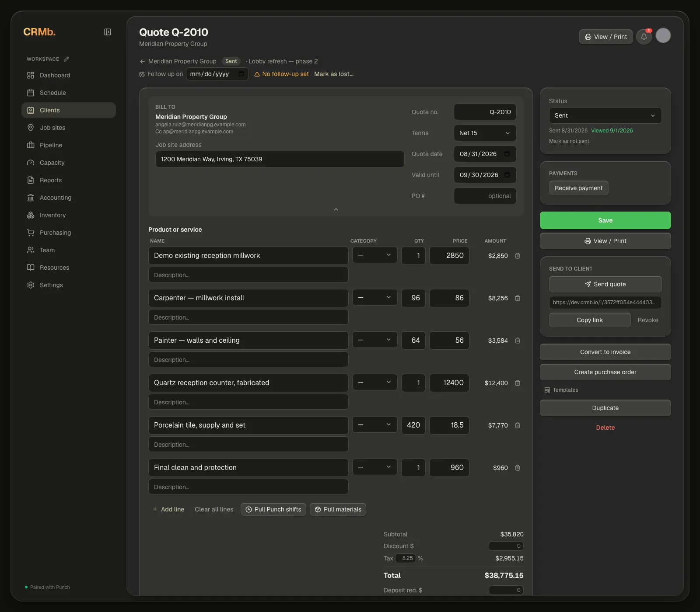Delete Quartz reception counter line
Viewport: 700px width, 612px height.
pos(518,383)
